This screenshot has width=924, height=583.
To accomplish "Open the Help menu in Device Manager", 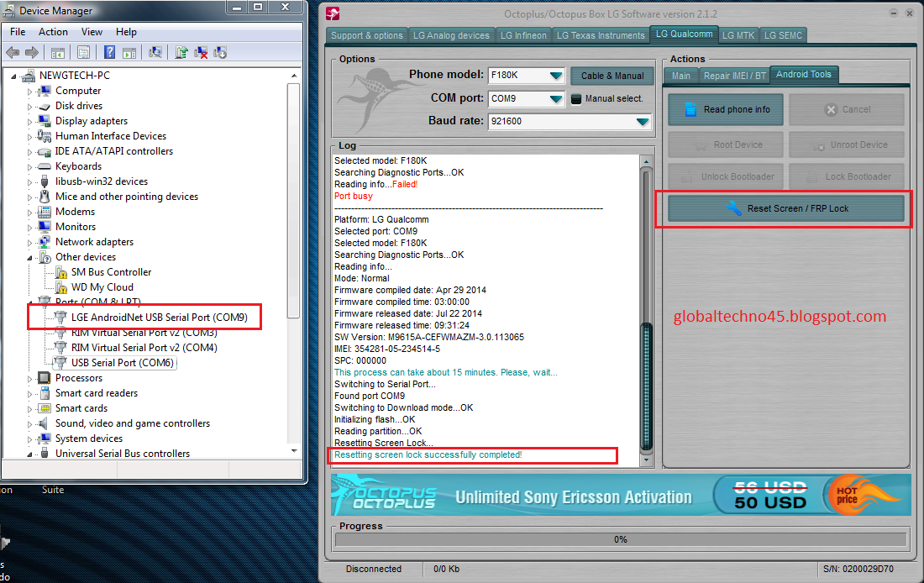I will tap(126, 32).
